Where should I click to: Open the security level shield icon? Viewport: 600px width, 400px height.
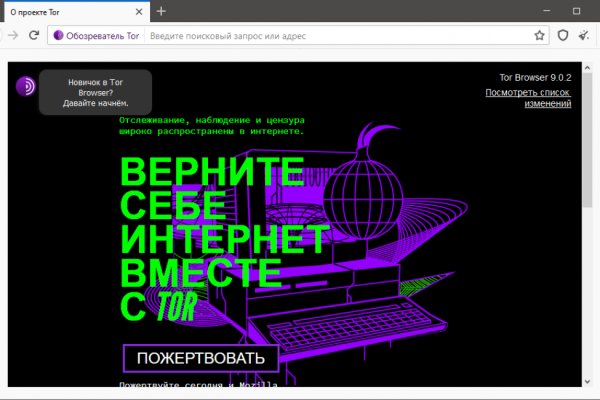point(563,35)
